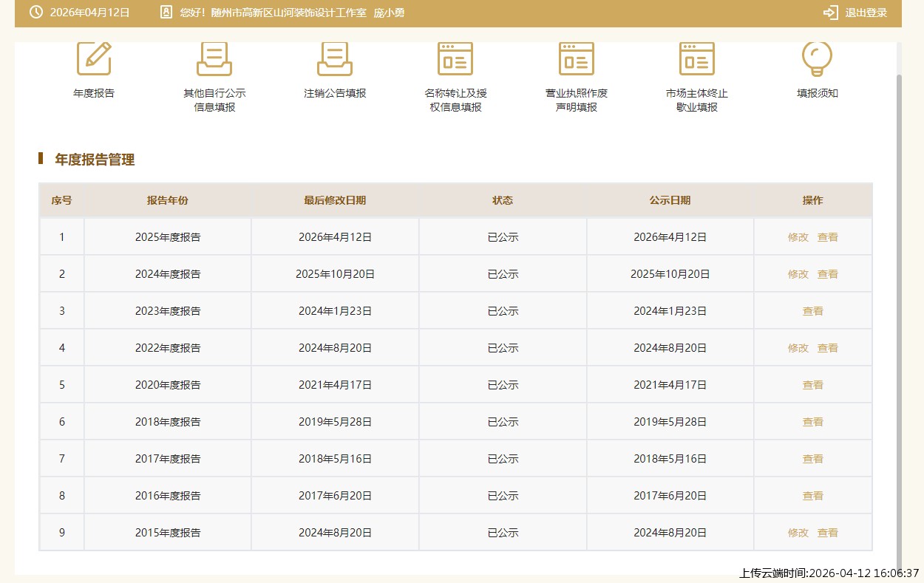Click 修改 for the 2025年度报告
Viewport: 924px width, 583px height.
point(798,237)
